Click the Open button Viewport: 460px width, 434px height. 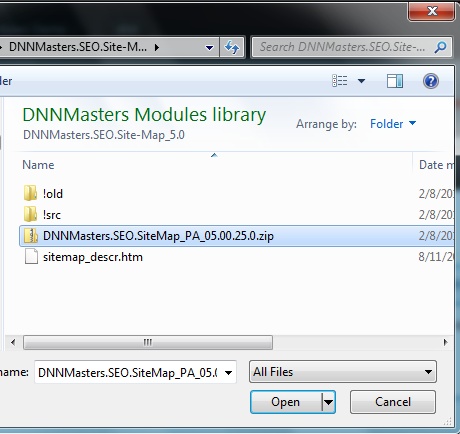coord(286,402)
